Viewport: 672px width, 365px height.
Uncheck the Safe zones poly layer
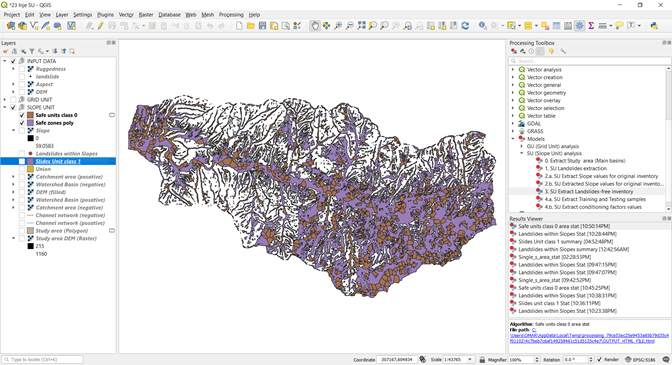(22, 123)
